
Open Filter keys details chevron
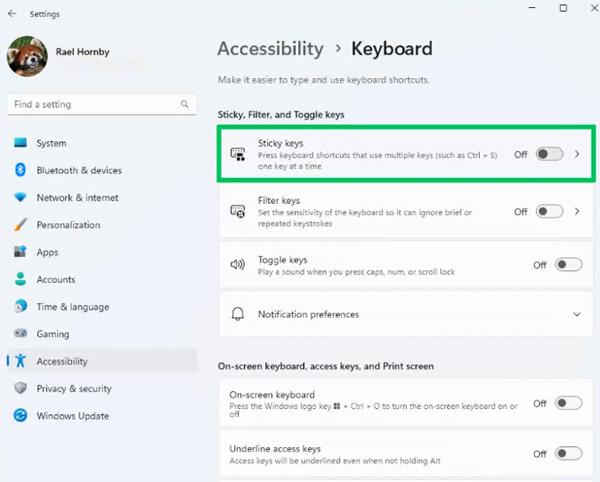(577, 212)
